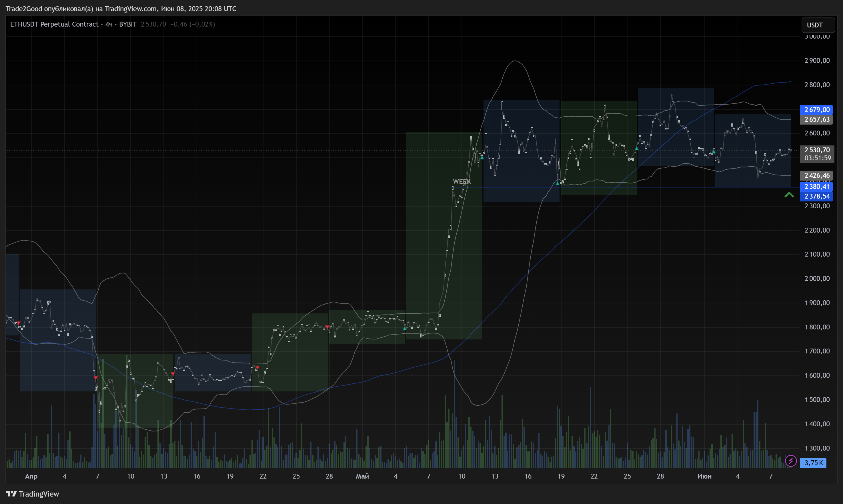Click the green upward chevron arrow icon
Image resolution: width=843 pixels, height=504 pixels.
[x=789, y=195]
